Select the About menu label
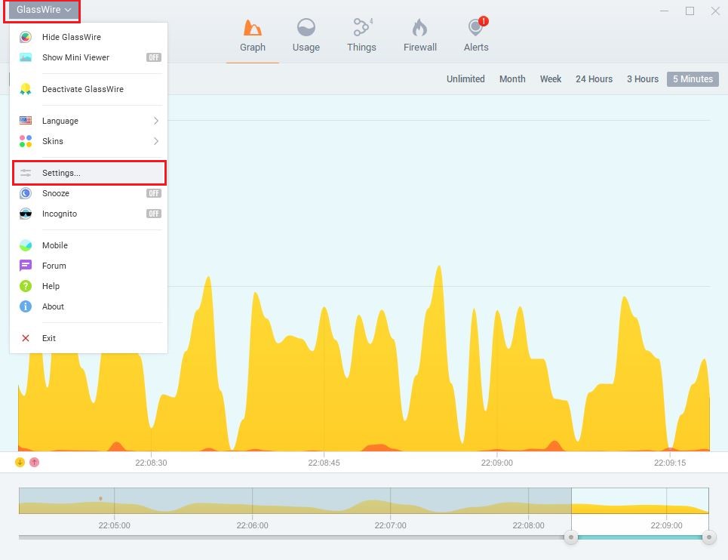728x560 pixels. 53,306
